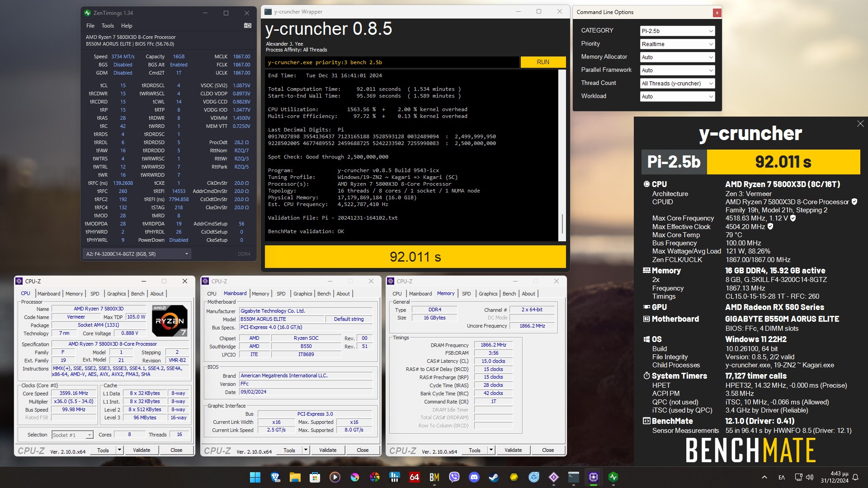868x488 pixels.
Task: Open the media player taskbar icon with play symbol
Action: [x=335, y=477]
